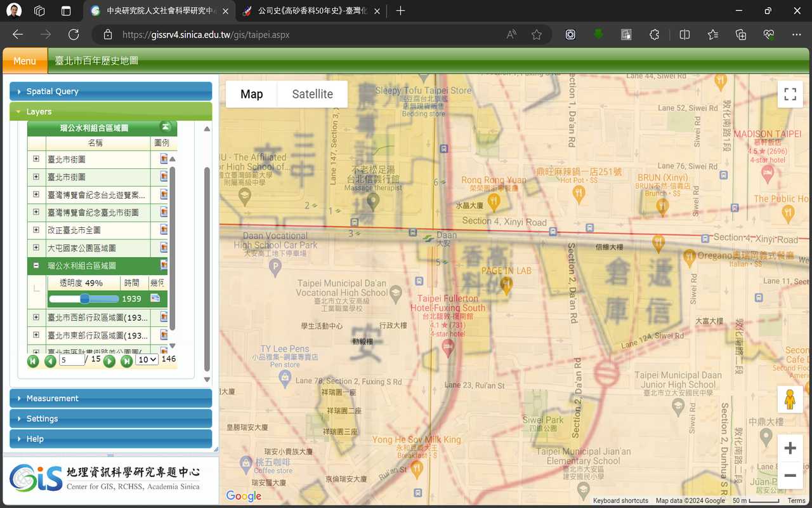Zoom out on the map

tap(790, 475)
